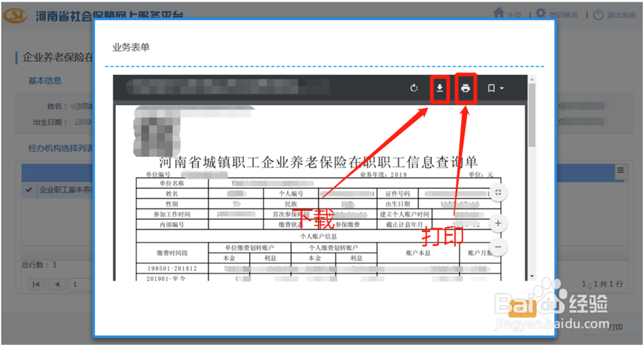Click the 199501-201812 table cell
Screen dimensions: 644x346
172,269
